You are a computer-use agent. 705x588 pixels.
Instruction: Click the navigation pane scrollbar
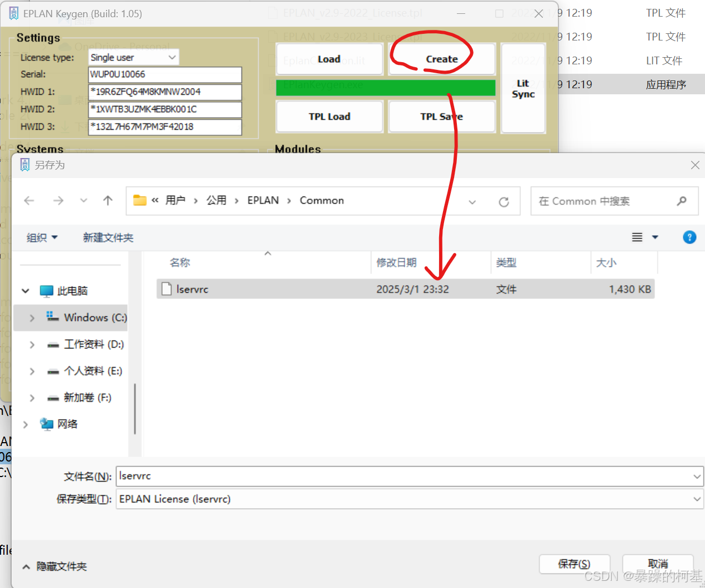(135, 408)
